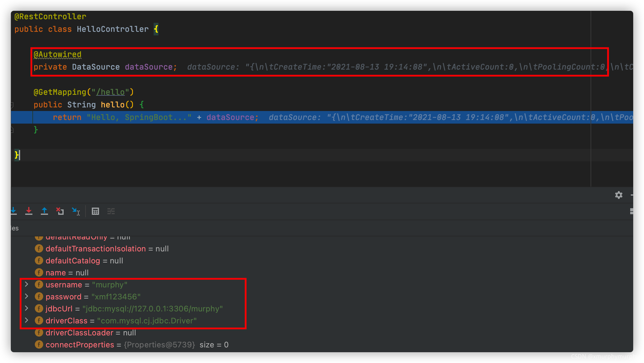This screenshot has width=644, height=363.
Task: Open the Evaluate Expression calculator icon
Action: click(x=95, y=211)
